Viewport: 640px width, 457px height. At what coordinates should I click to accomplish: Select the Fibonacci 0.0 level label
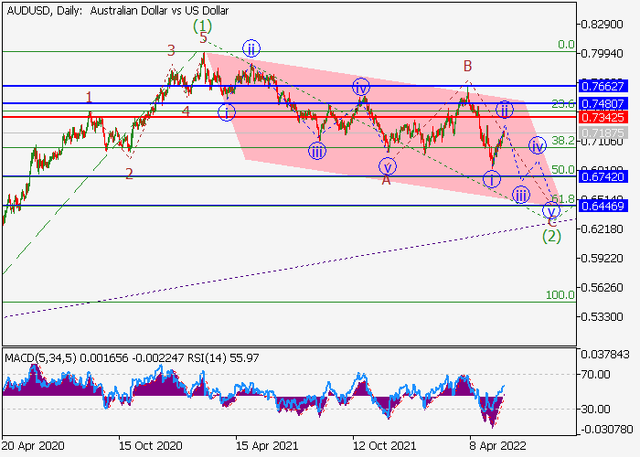566,45
